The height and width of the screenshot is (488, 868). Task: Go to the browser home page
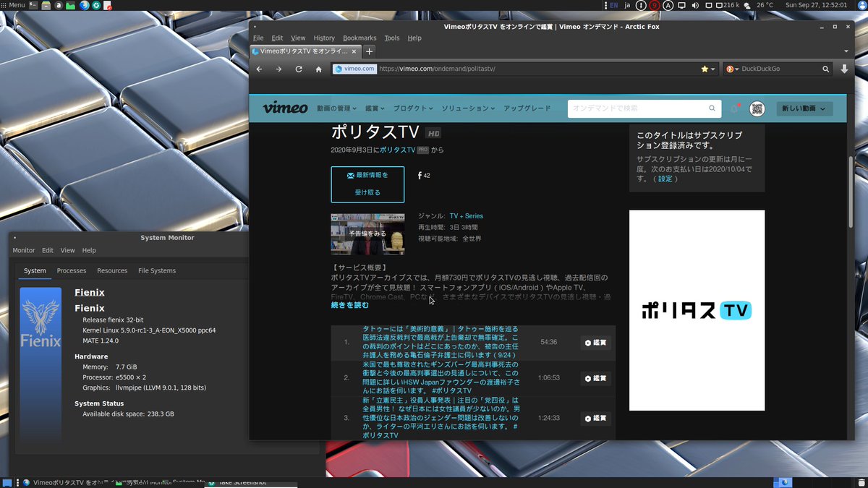pos(318,69)
